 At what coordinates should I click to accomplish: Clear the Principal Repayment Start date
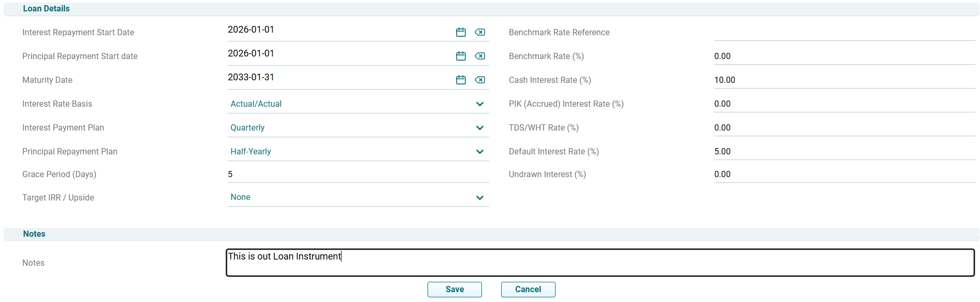(480, 56)
